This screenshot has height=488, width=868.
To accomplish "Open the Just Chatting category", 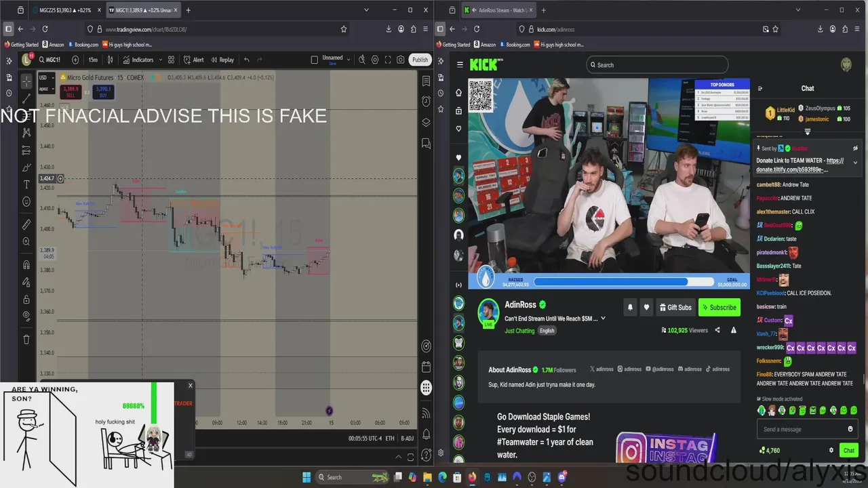I will [x=519, y=331].
